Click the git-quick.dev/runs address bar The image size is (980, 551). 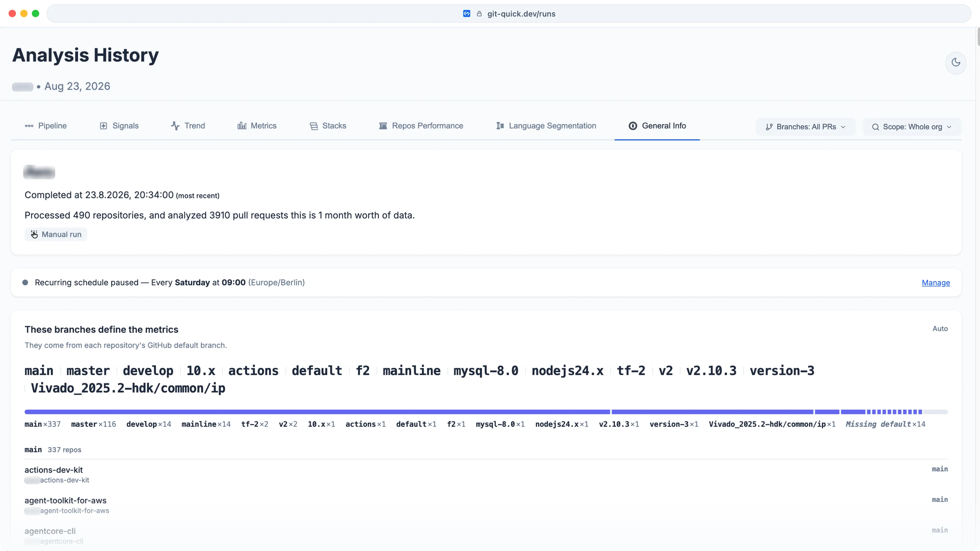click(x=509, y=14)
